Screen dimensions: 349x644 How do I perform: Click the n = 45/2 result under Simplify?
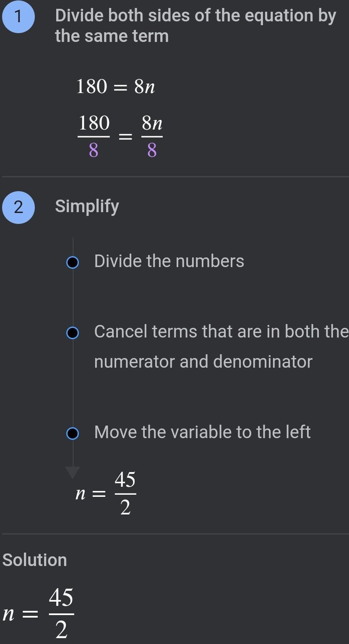pos(106,493)
